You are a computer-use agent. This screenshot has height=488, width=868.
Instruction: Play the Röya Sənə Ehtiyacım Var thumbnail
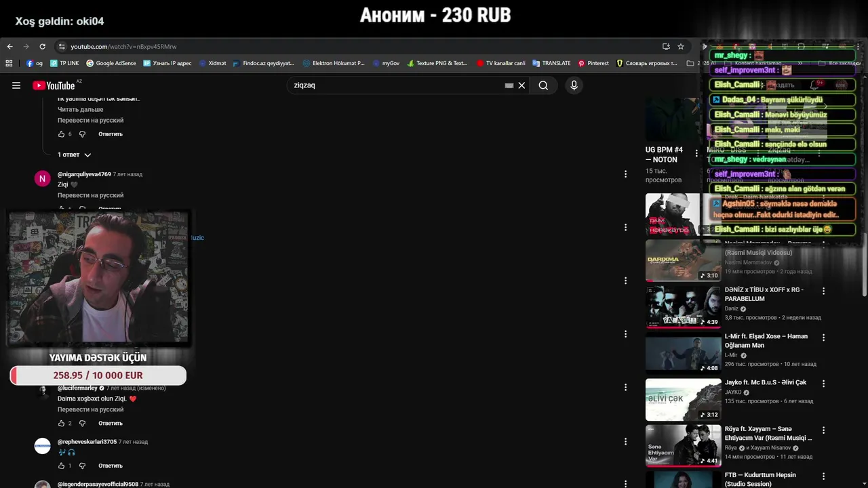point(683,446)
